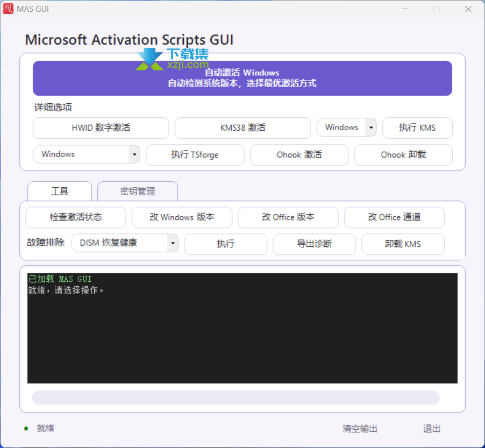Run KMS38 激活
The height and width of the screenshot is (448, 485).
tap(242, 128)
